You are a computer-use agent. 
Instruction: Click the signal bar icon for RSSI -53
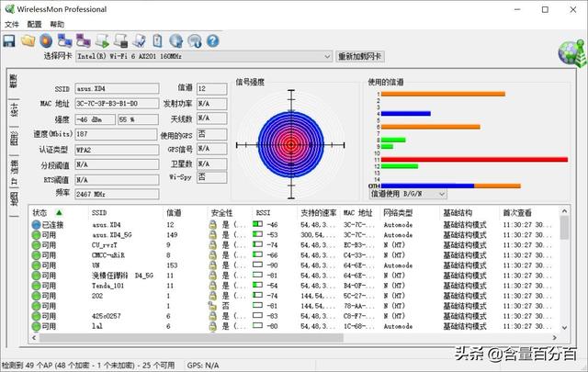click(257, 234)
